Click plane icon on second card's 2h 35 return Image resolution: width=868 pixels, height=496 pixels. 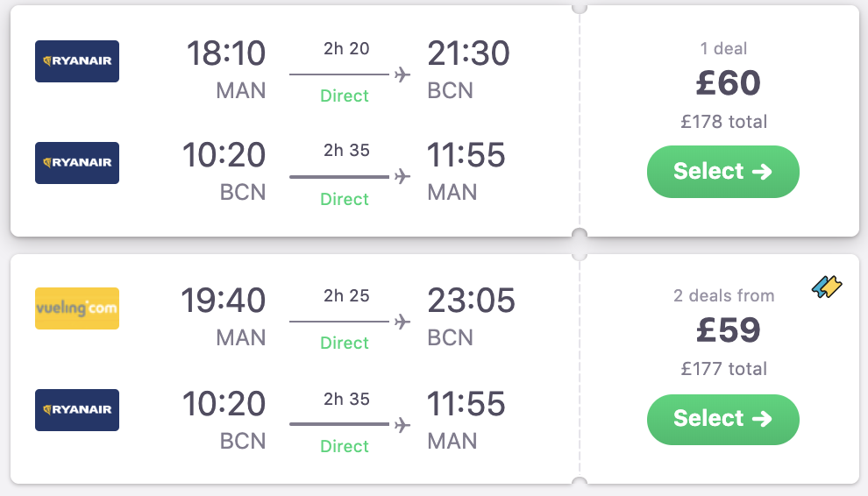[402, 425]
